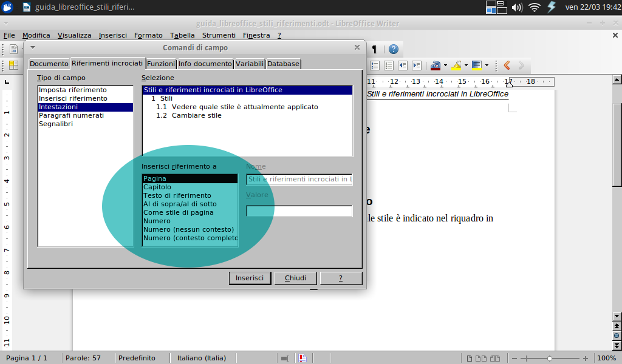Click the navigation circle button on scrollbar
This screenshot has height=364, width=622.
point(617,335)
